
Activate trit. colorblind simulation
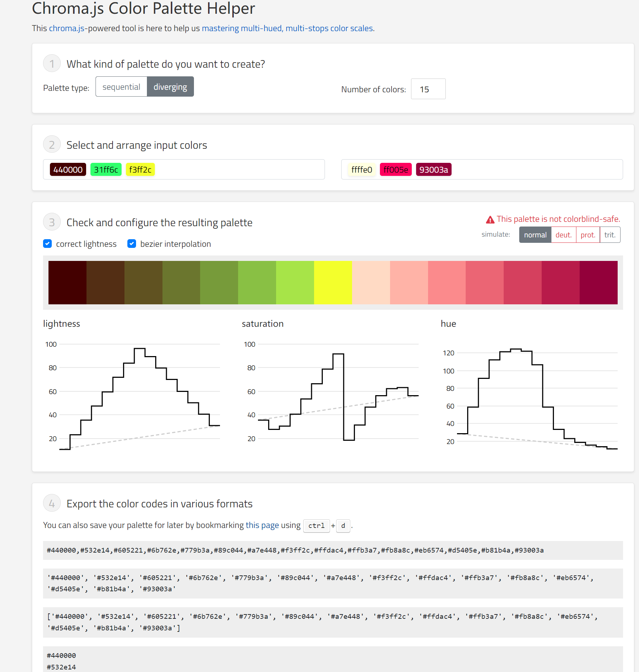coord(610,234)
